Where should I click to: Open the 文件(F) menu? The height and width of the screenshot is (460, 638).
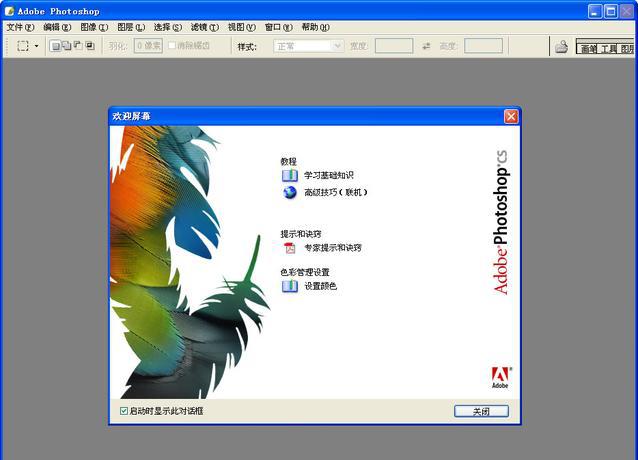[x=20, y=27]
